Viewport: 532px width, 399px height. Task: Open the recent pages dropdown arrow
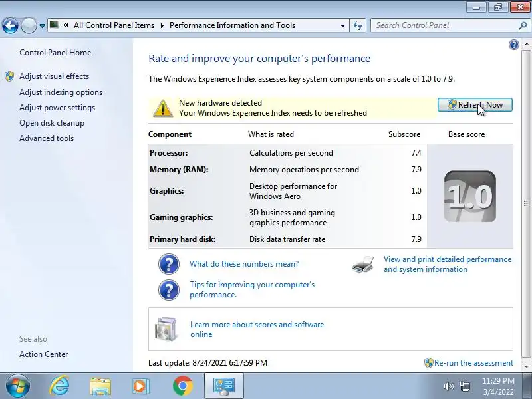pyautogui.click(x=42, y=26)
